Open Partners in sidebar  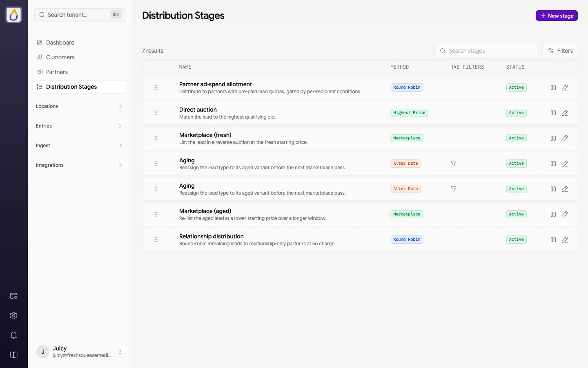80,72
